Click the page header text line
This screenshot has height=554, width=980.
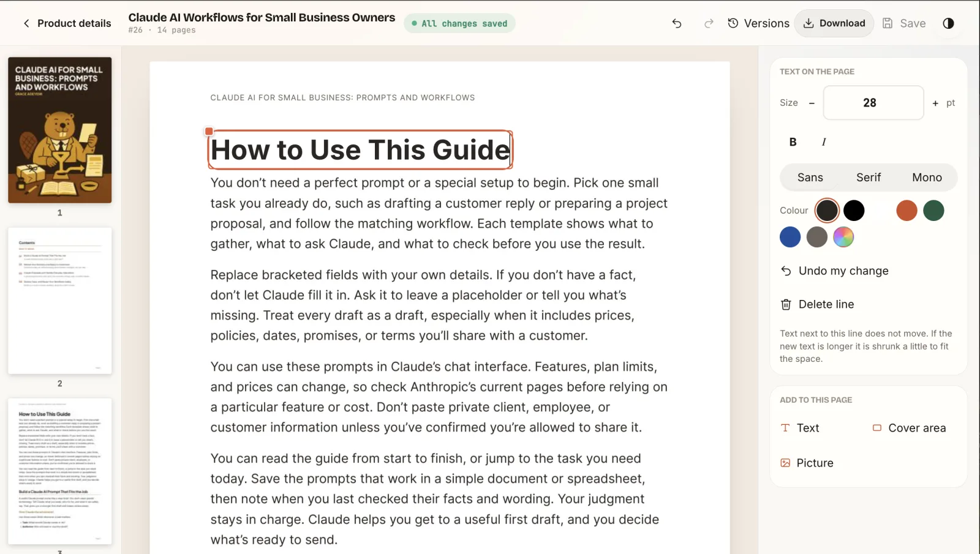tap(342, 97)
